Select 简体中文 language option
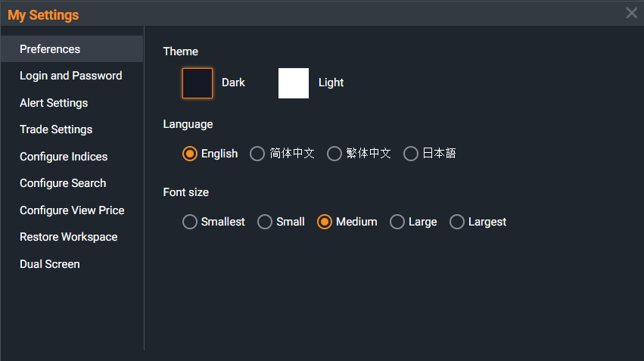 pyautogui.click(x=257, y=154)
